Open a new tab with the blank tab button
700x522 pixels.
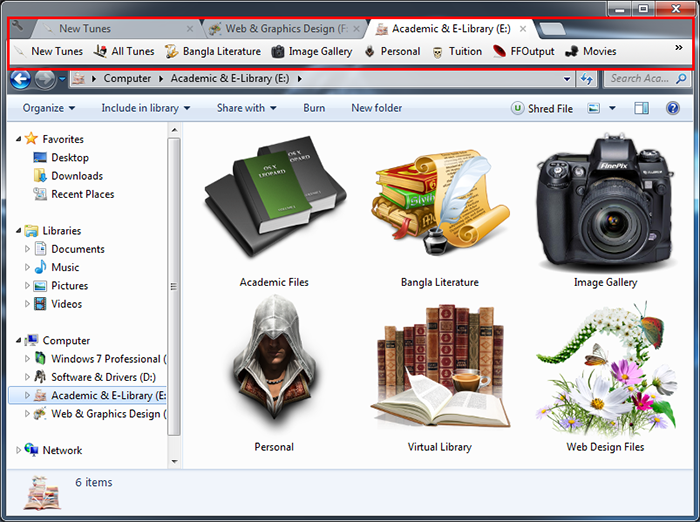tap(552, 29)
